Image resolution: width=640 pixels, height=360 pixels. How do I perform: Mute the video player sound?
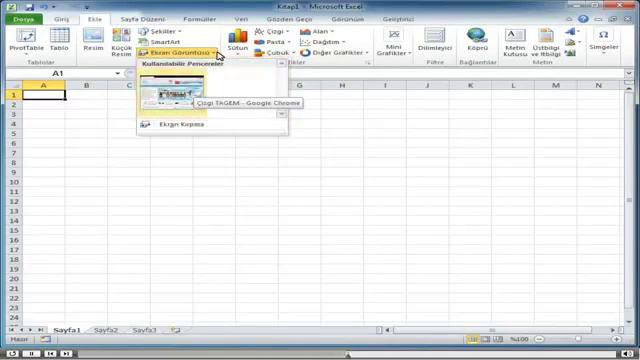pyautogui.click(x=627, y=353)
